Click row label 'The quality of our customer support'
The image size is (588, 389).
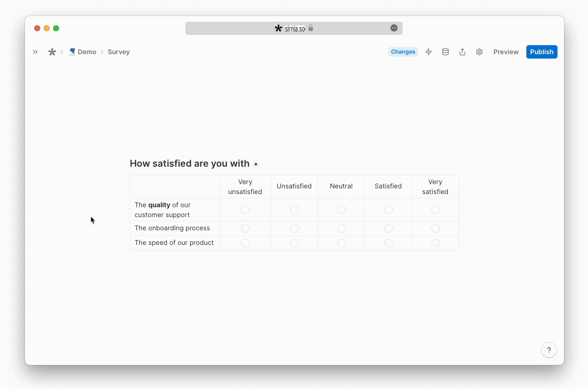pos(163,210)
